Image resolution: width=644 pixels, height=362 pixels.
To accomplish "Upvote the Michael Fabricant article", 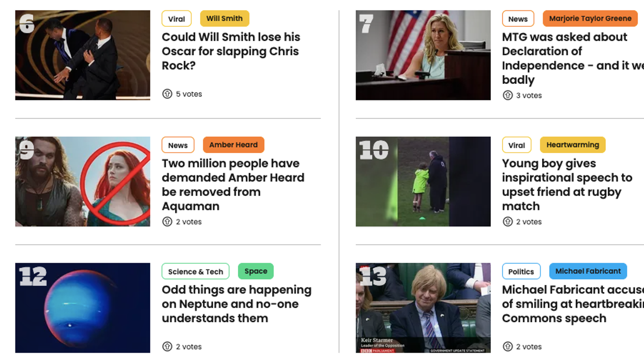I will (x=508, y=347).
